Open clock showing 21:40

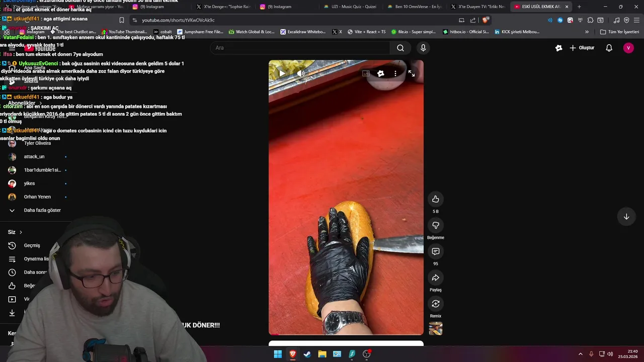click(x=629, y=354)
